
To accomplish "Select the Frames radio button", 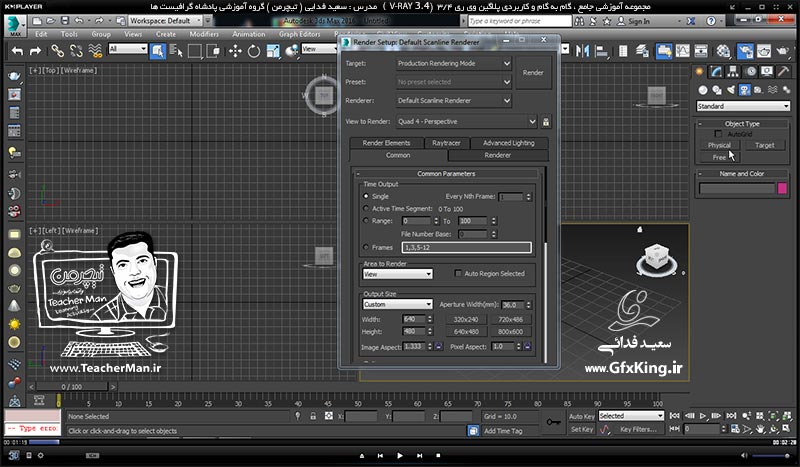I will [x=366, y=247].
